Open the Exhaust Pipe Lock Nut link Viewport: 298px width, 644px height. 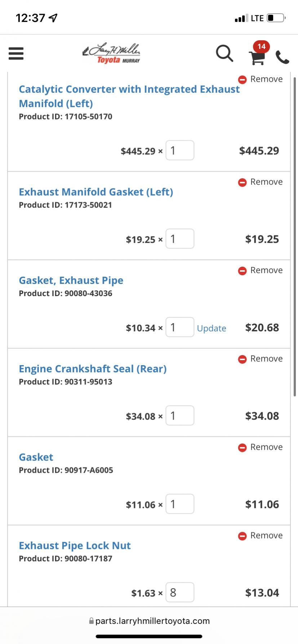(75, 545)
